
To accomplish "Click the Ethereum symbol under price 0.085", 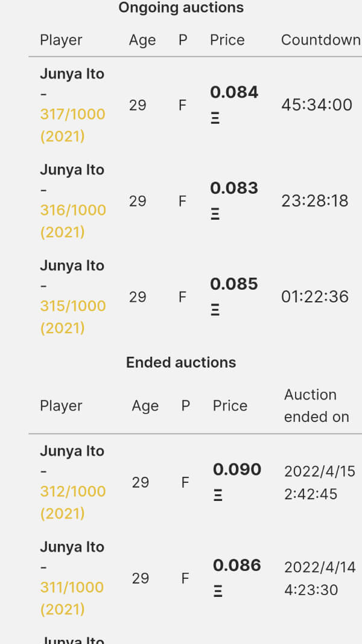I will pos(215,310).
